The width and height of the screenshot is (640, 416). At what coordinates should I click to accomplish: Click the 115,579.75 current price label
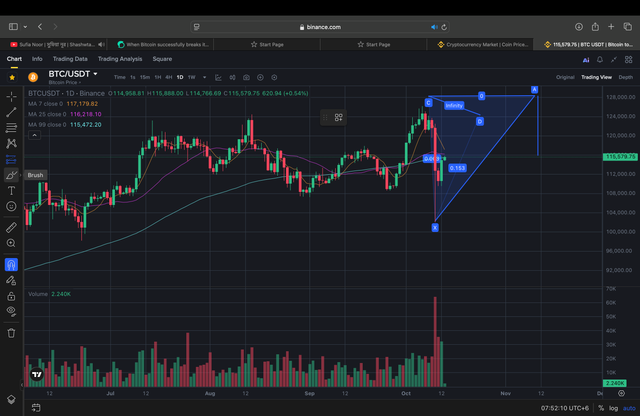click(620, 157)
